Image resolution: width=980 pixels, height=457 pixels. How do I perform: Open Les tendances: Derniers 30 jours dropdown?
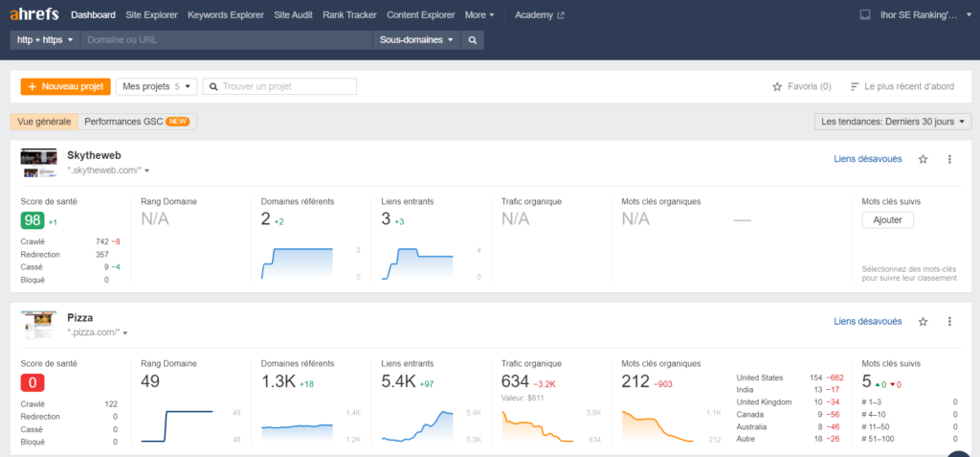pos(893,122)
